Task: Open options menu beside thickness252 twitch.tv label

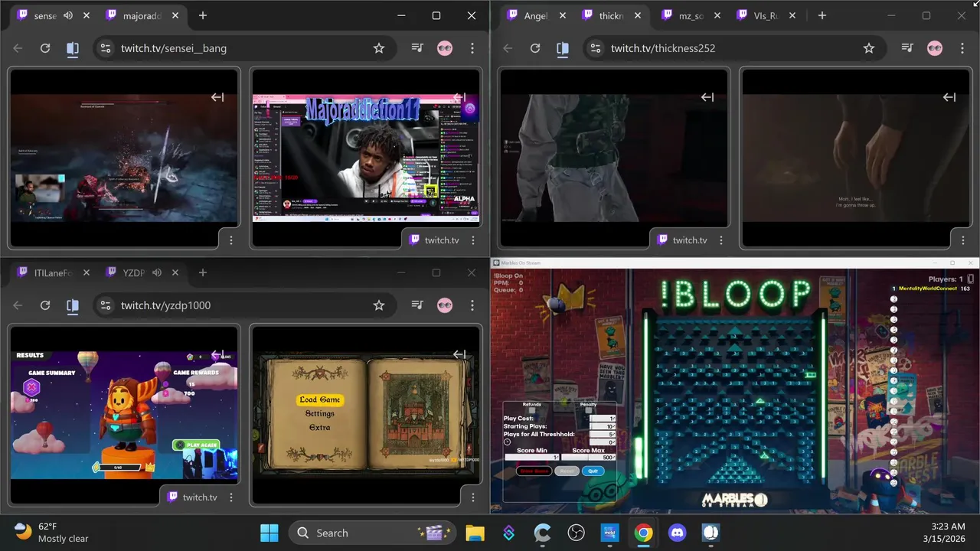Action: point(721,240)
